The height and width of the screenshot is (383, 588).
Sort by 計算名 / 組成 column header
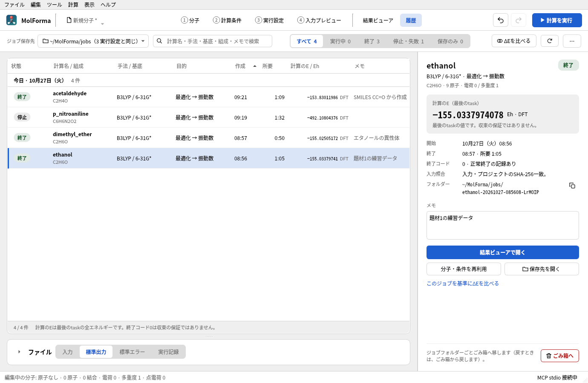69,66
